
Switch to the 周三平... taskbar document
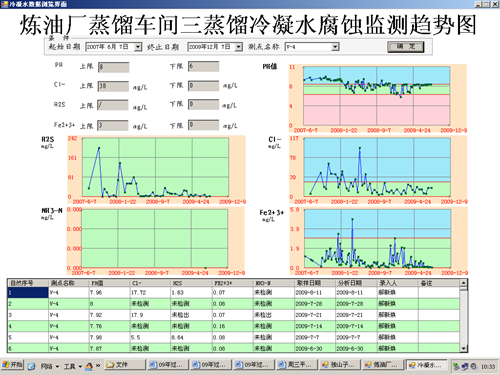[296, 365]
